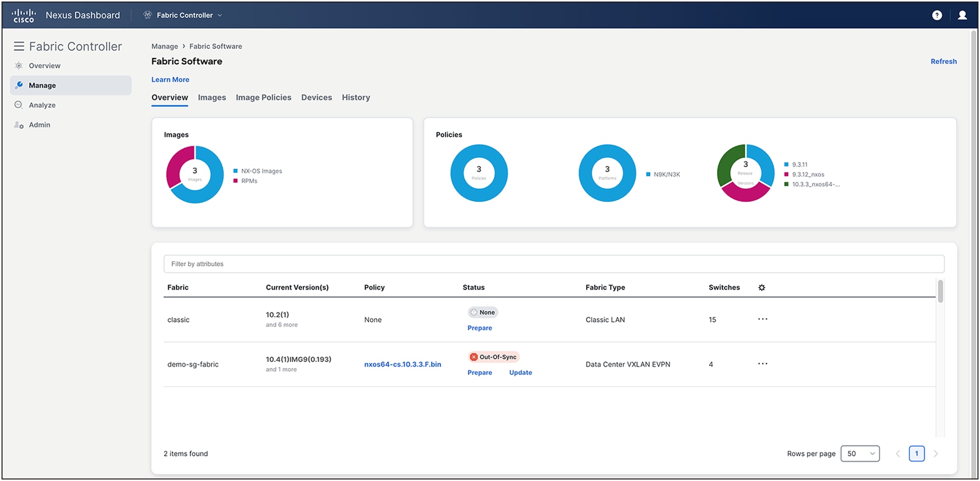Open the Learn More link
The image size is (980, 481).
170,79
